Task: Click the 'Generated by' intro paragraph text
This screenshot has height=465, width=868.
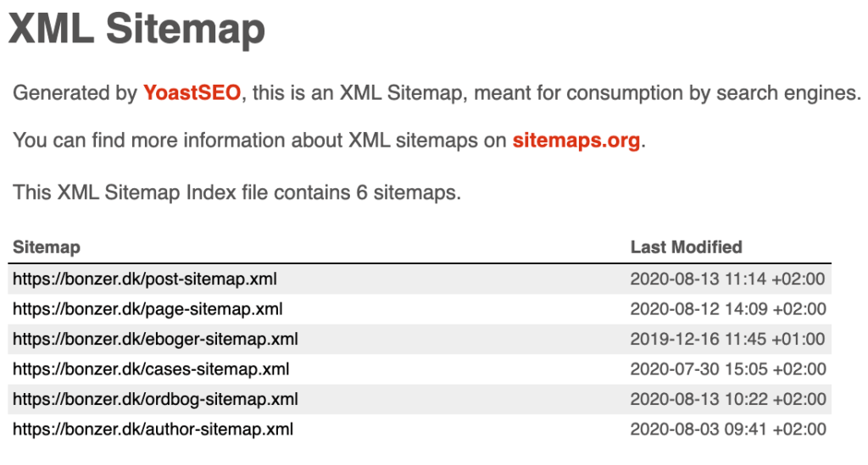Action: [x=437, y=92]
